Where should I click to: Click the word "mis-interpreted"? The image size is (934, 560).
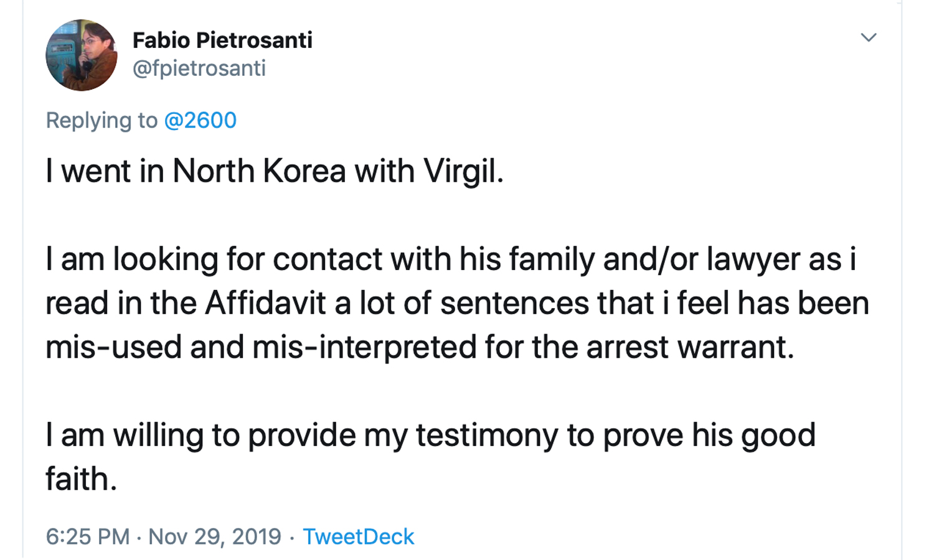point(364,347)
